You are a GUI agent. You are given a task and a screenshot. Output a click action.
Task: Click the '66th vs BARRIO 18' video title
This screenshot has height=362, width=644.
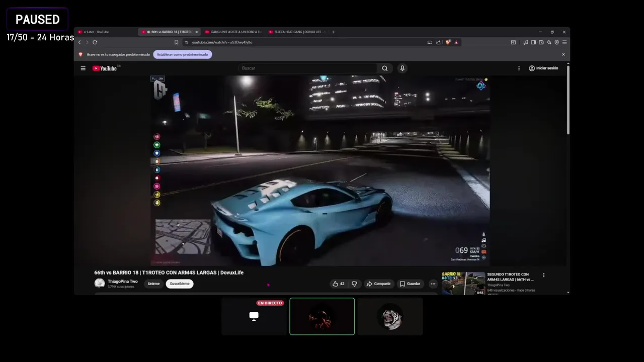(x=169, y=273)
